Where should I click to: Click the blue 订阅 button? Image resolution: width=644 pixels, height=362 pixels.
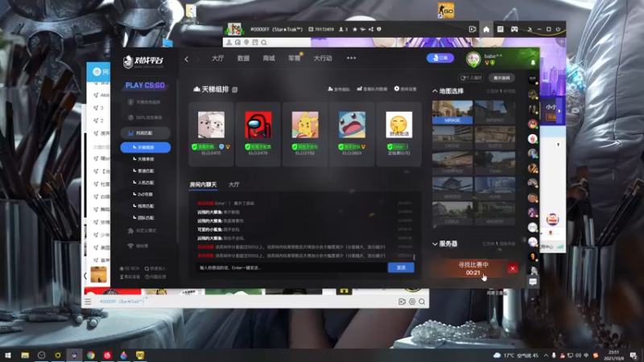point(440,58)
